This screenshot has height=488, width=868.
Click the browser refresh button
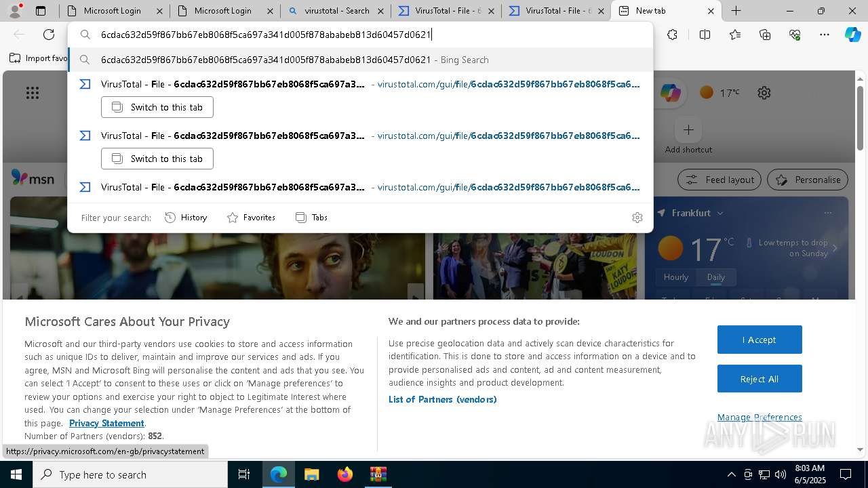pyautogui.click(x=49, y=35)
